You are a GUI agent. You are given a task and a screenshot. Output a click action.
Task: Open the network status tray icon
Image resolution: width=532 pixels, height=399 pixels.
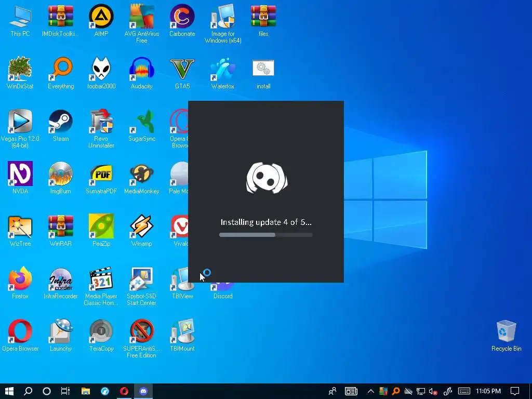coord(421,391)
